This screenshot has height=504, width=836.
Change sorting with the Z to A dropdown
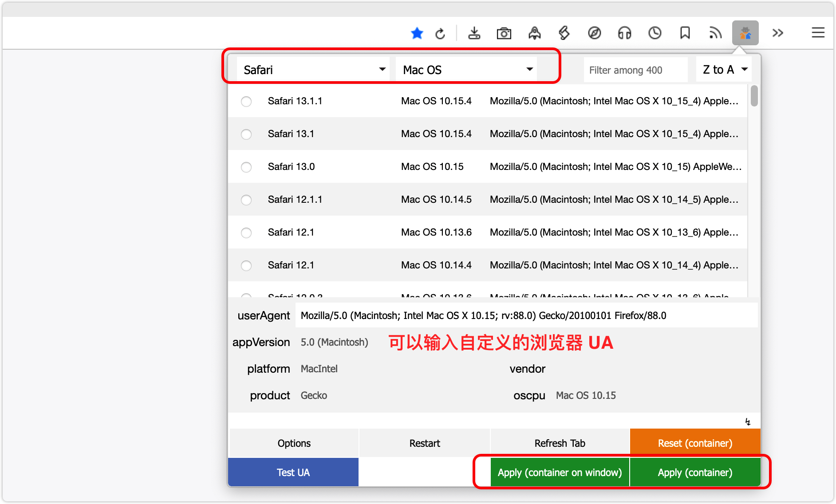[723, 69]
